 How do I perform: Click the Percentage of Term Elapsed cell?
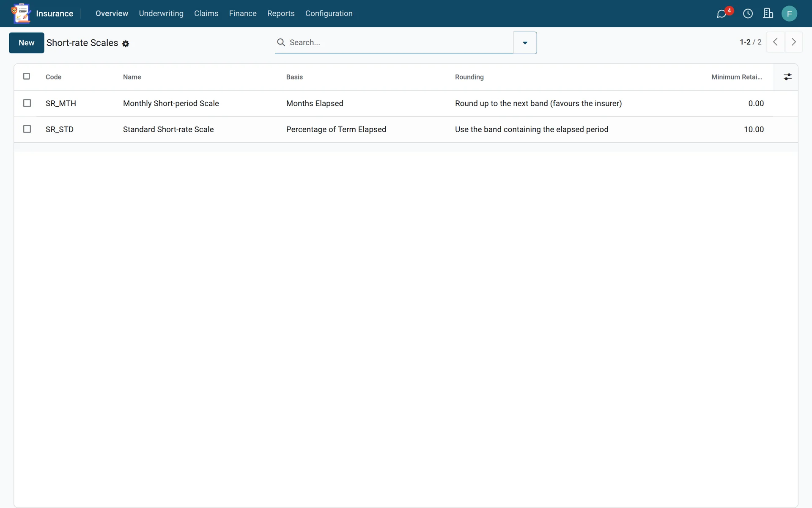click(x=336, y=130)
